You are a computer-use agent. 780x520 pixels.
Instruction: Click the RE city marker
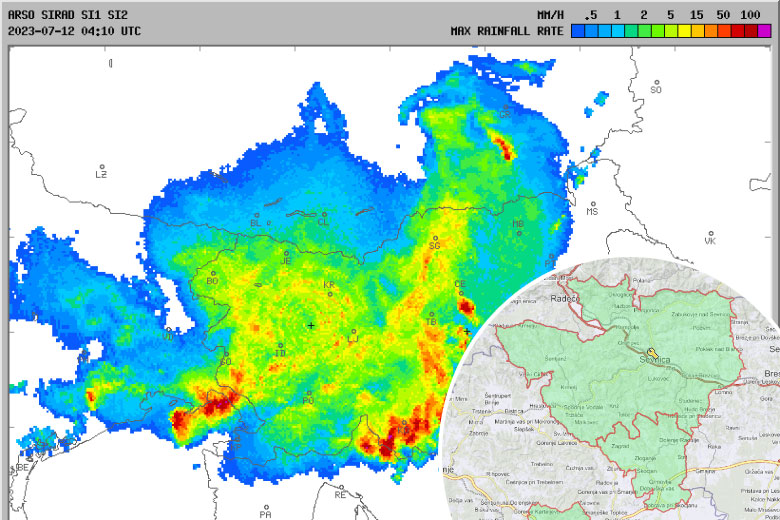[x=339, y=486]
